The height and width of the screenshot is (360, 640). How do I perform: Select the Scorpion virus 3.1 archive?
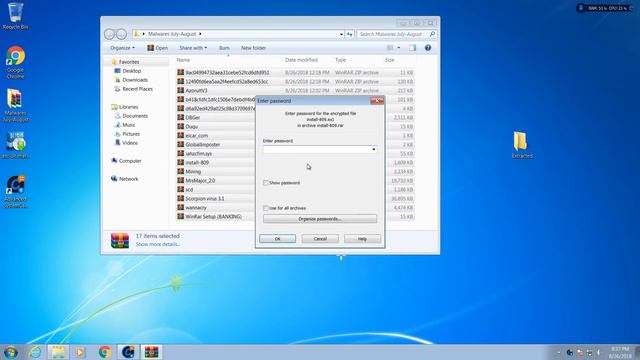coord(204,198)
